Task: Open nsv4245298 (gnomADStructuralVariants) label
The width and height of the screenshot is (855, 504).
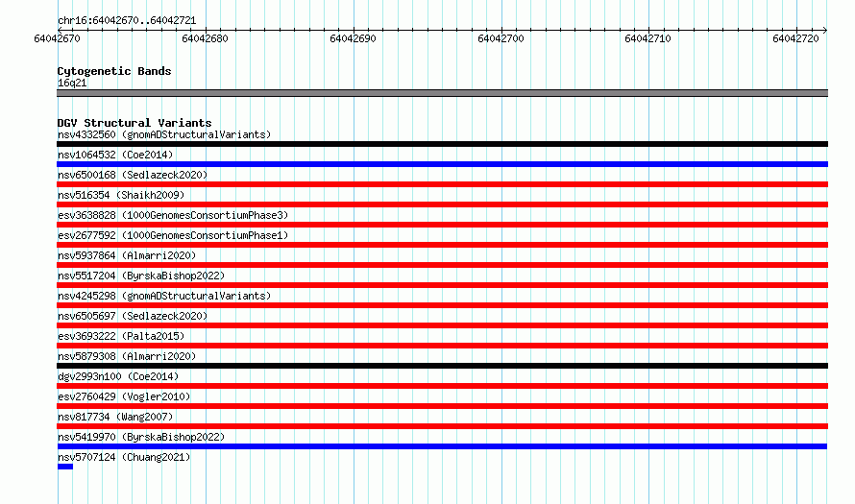Action: pyautogui.click(x=164, y=296)
